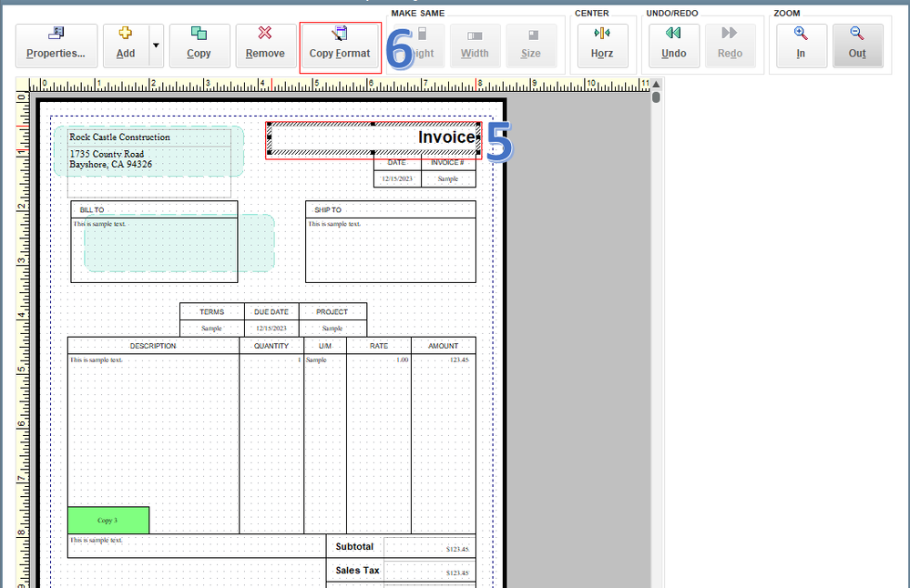Open the Properties dialog button
910x588 pixels.
[56, 46]
